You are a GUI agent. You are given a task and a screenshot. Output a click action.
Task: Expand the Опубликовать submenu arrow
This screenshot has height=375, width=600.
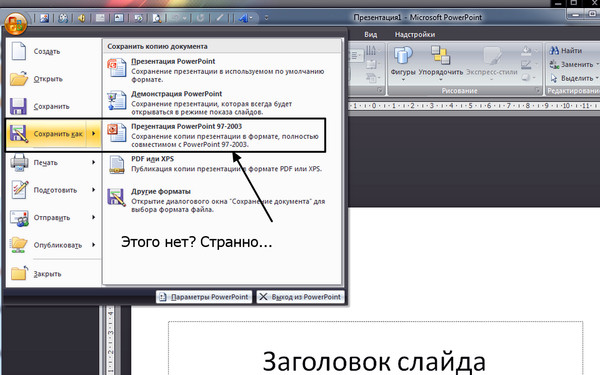[93, 245]
